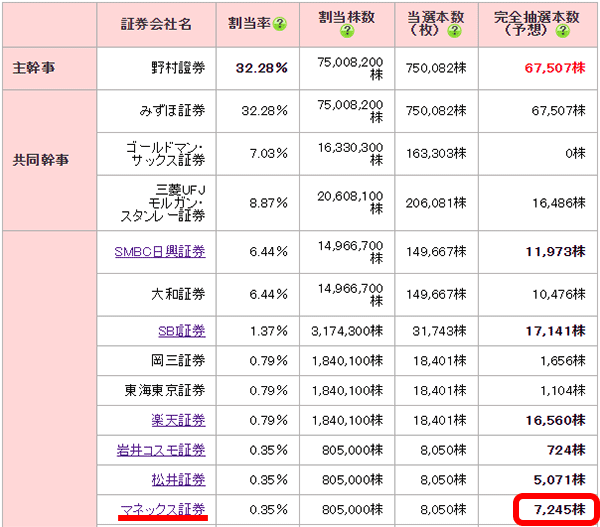Click 0.35% in the マネックス証券 row
The width and height of the screenshot is (600, 527).
pos(269,510)
